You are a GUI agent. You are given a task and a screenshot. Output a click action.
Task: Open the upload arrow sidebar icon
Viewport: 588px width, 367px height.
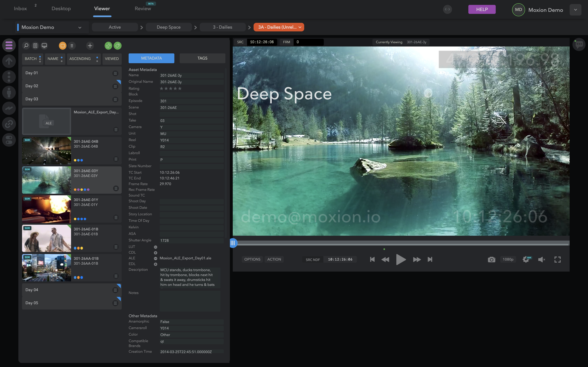point(9,61)
